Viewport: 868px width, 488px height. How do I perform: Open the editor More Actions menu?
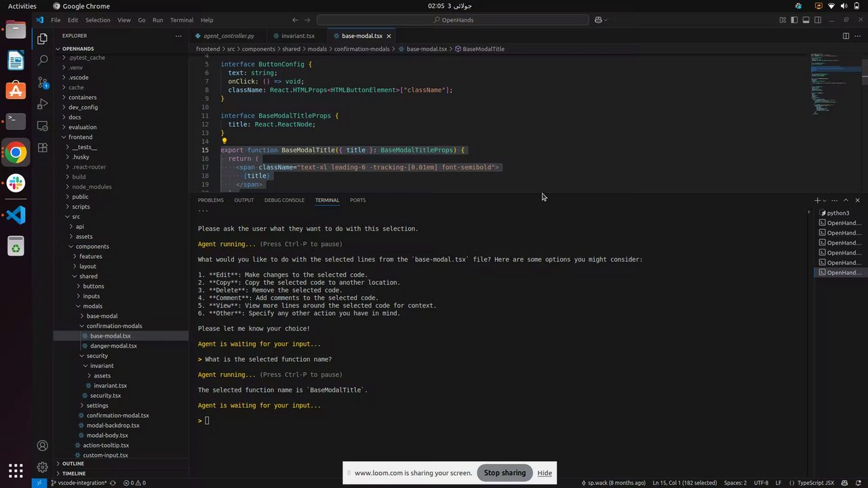[x=858, y=36]
